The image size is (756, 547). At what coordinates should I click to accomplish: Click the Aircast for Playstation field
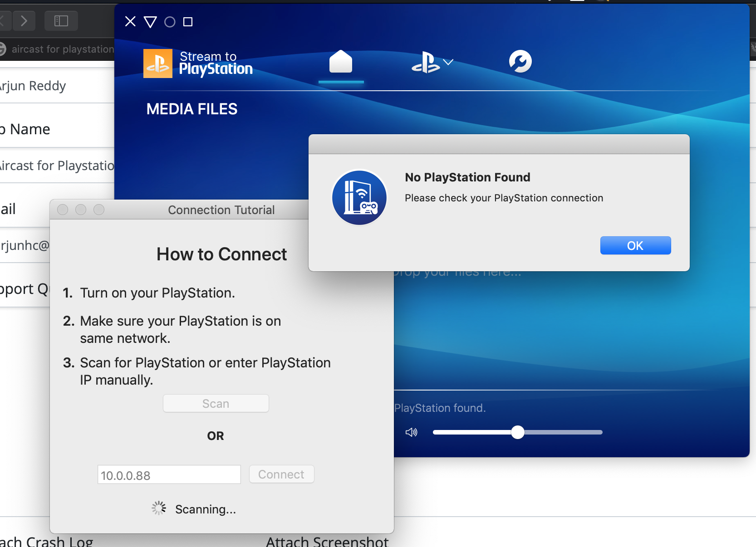[x=57, y=166]
